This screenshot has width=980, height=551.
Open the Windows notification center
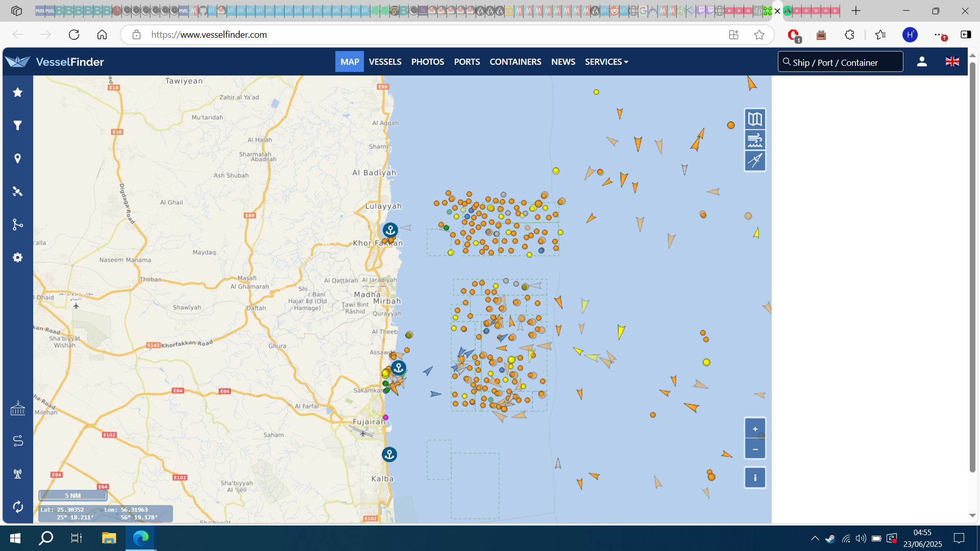point(959,538)
